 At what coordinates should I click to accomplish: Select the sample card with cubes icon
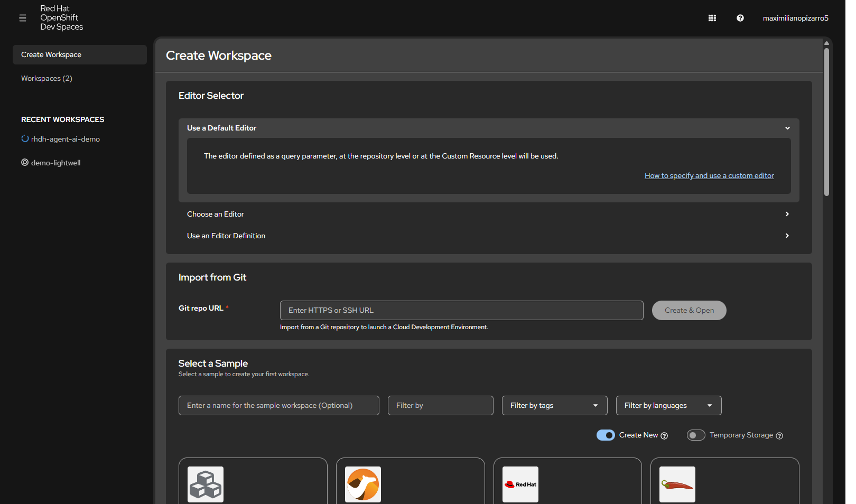tap(253, 481)
